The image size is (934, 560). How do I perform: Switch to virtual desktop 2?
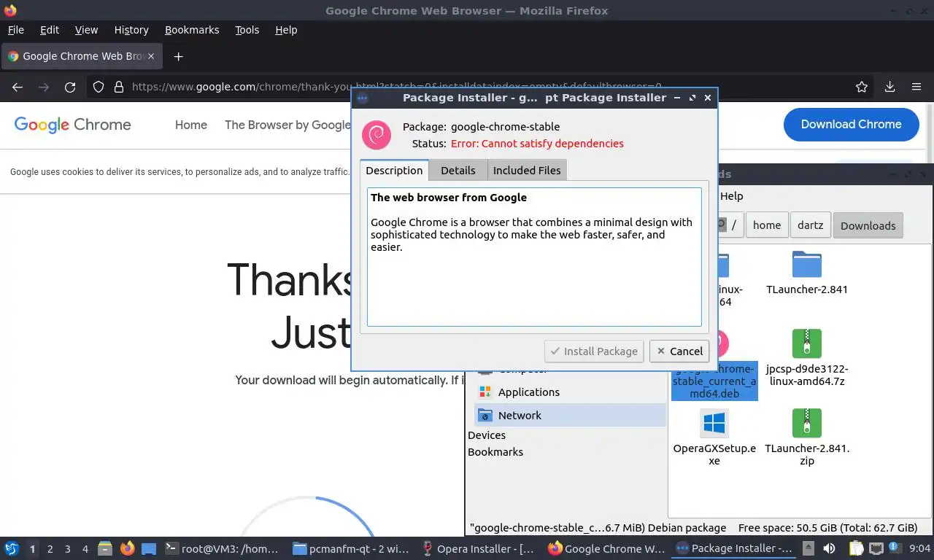[x=50, y=549]
